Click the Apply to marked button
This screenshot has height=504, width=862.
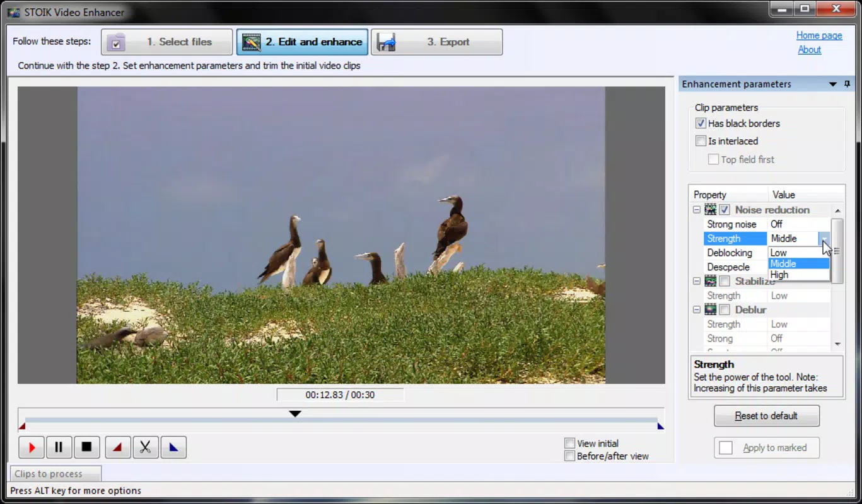pyautogui.click(x=766, y=448)
